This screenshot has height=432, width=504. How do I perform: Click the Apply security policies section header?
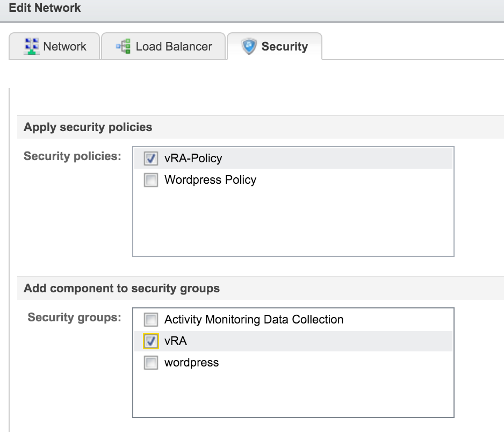(x=88, y=127)
